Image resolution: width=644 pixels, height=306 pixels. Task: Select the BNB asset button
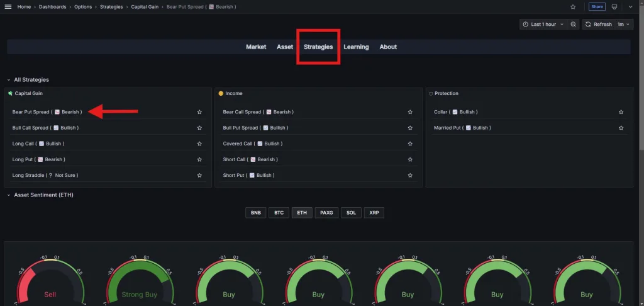click(256, 213)
